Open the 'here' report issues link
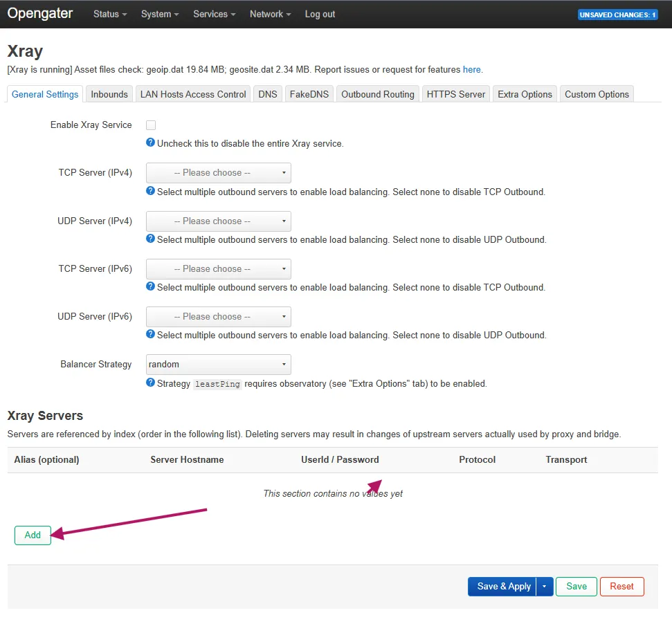 pos(471,69)
